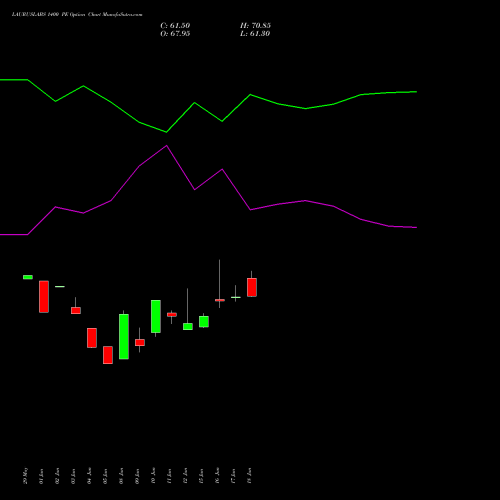This screenshot has width=500, height=500.
Task: Click the low value L: 61.30
Action: click(x=255, y=34)
